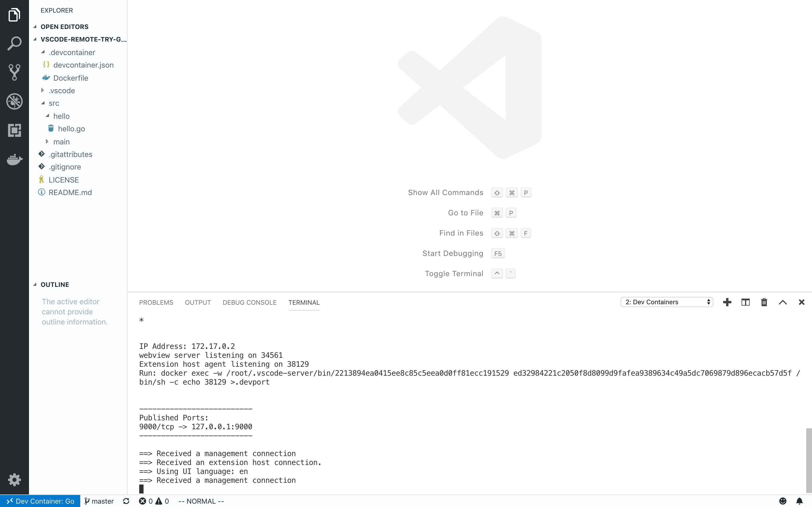Collapse the OUTLINE section
Viewport: 812px width, 507px height.
55,284
